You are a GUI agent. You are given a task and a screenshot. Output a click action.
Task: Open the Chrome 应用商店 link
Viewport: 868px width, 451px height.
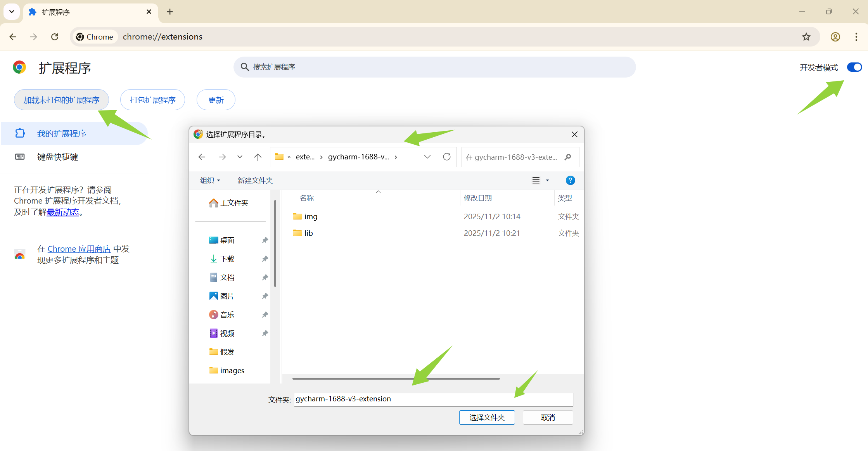click(79, 249)
